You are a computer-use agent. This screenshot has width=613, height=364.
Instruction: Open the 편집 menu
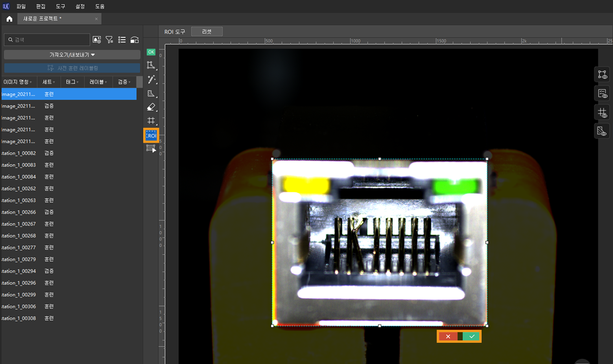(41, 6)
